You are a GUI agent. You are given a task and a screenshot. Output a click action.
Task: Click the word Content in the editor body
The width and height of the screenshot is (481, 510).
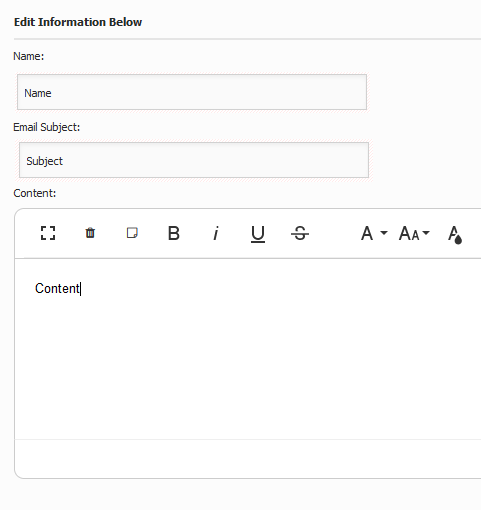point(57,288)
